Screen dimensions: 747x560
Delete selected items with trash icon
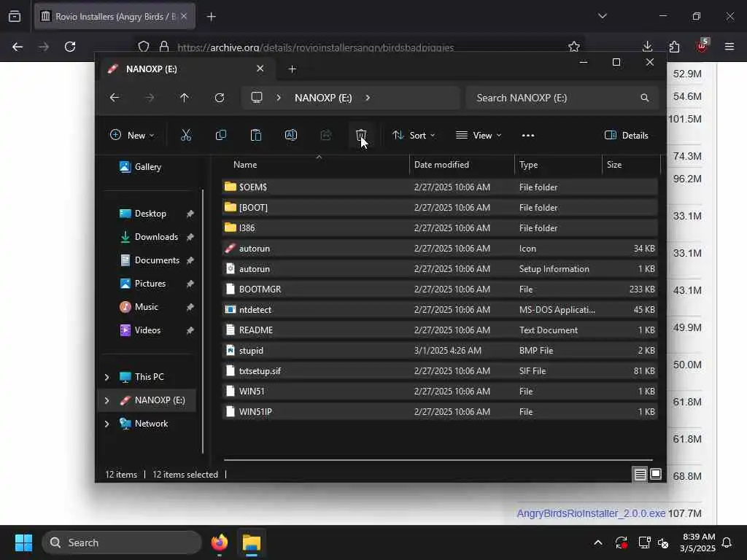[x=361, y=135]
